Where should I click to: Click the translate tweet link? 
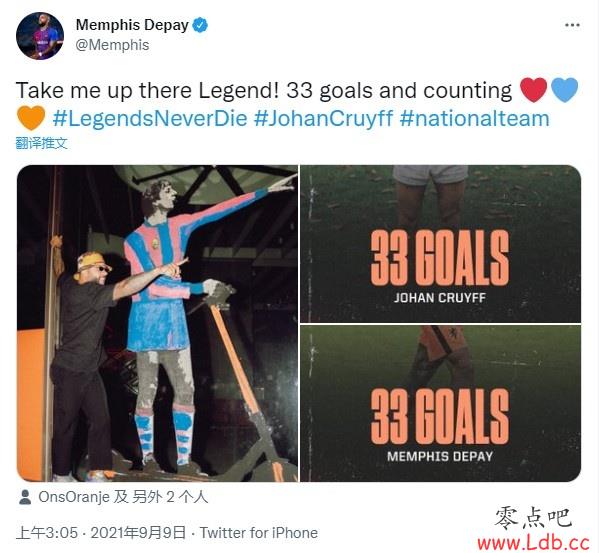pyautogui.click(x=42, y=143)
